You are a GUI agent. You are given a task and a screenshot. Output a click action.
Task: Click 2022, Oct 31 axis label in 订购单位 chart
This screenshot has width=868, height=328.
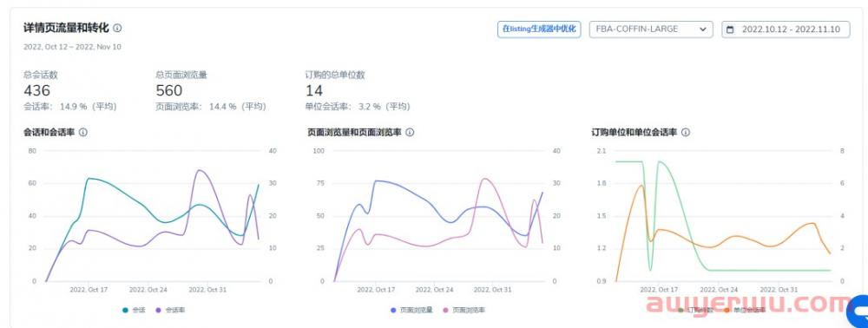pos(779,290)
